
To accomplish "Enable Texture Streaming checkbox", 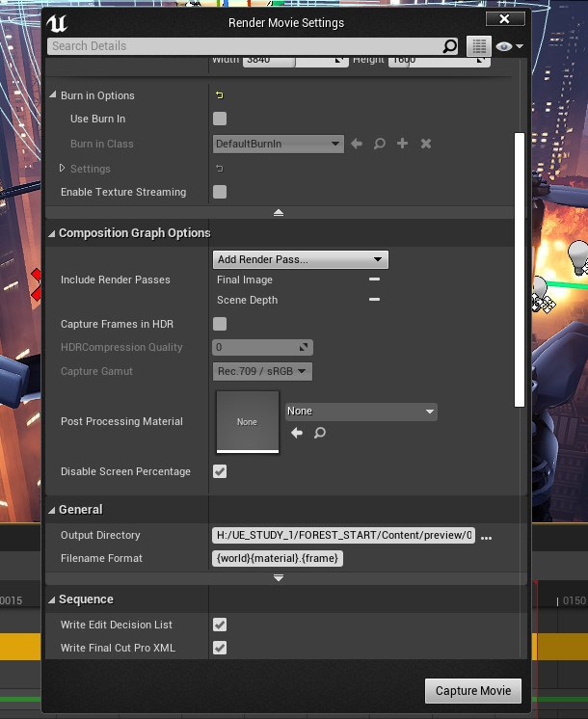I will tap(220, 192).
